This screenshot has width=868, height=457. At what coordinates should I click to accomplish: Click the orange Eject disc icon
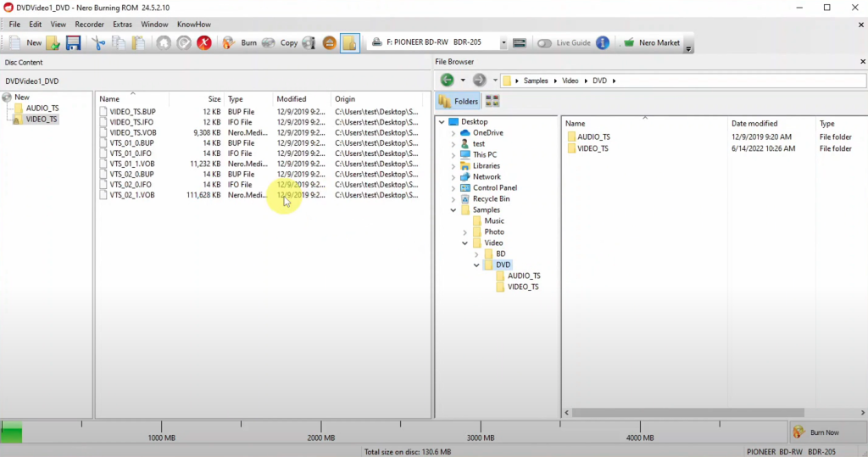click(330, 42)
